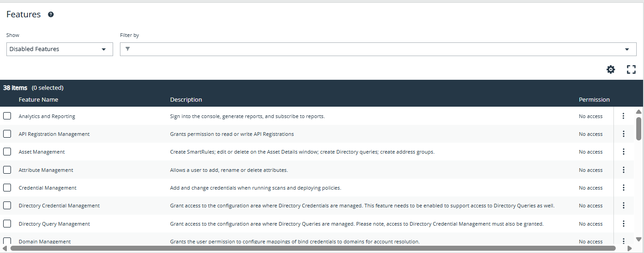Screen dimensions: 644x253
Task: Click the vertical scrollbar up arrow
Action: [639, 112]
